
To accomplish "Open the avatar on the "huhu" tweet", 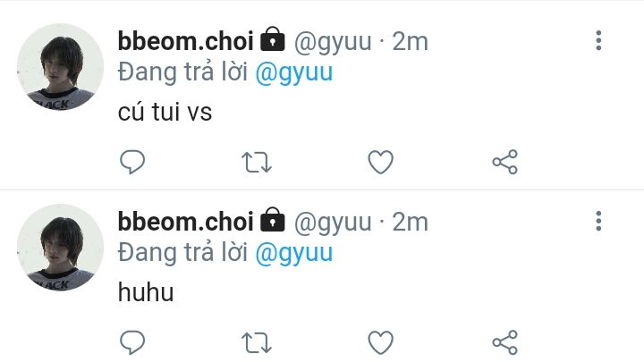I will pyautogui.click(x=61, y=248).
